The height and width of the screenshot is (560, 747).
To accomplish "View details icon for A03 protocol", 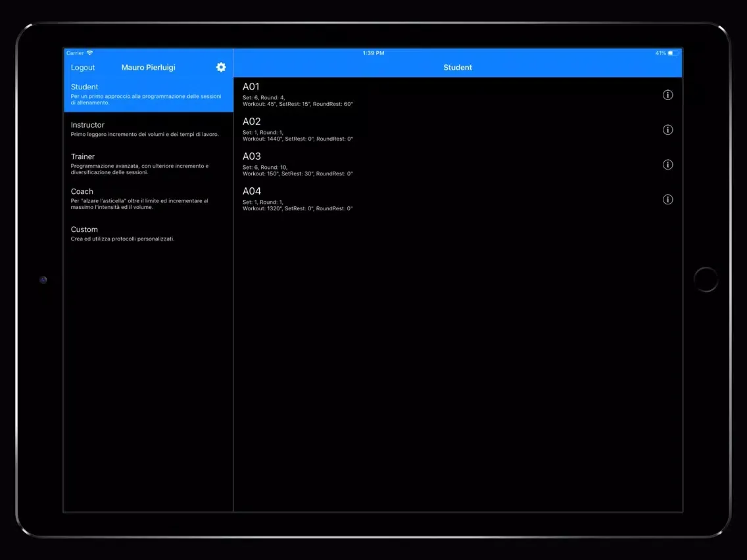I will pyautogui.click(x=667, y=164).
